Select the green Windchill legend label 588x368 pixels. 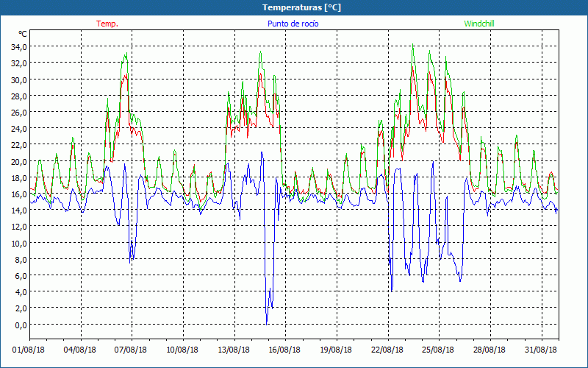point(479,24)
